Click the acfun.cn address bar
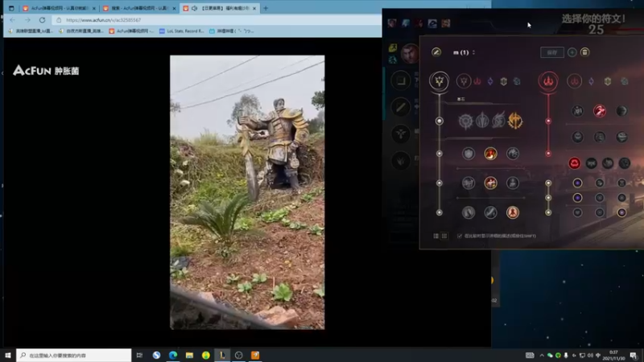 [x=217, y=19]
